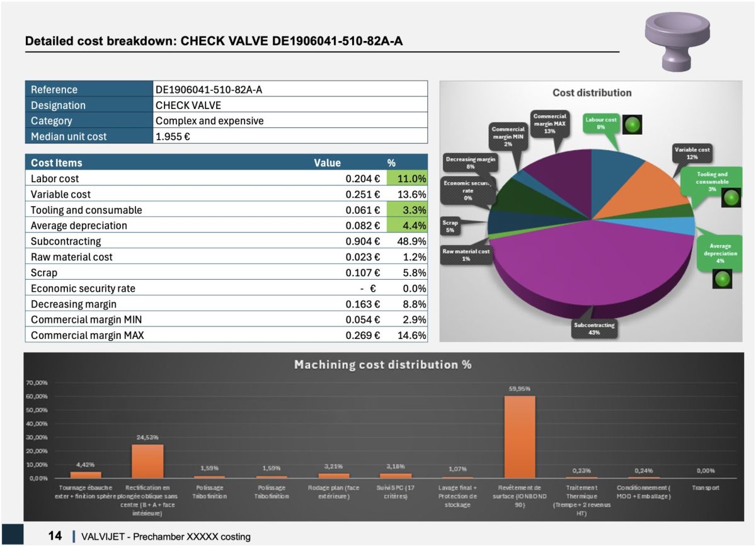Click the Rectification en plongée 24,53% bar

pyautogui.click(x=147, y=461)
